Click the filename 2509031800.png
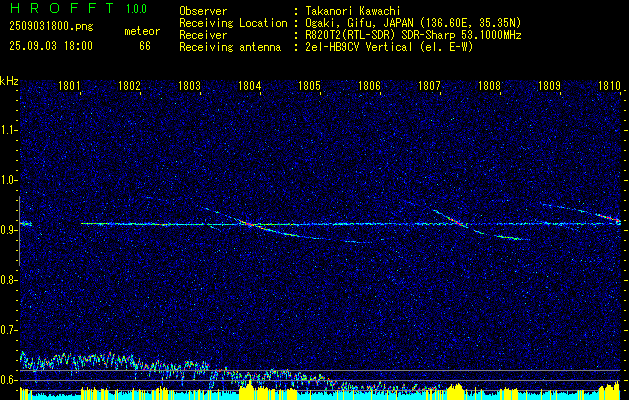 tap(51, 27)
